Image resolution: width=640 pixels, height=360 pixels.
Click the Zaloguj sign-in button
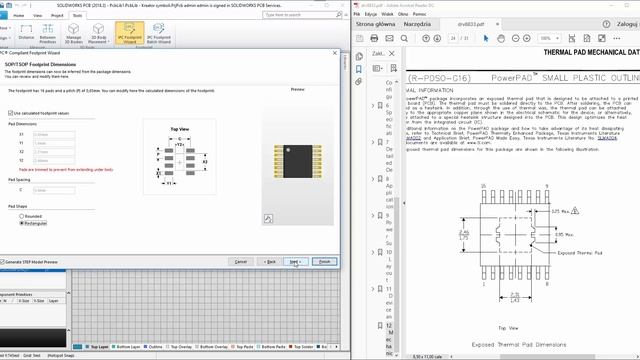(x=628, y=24)
